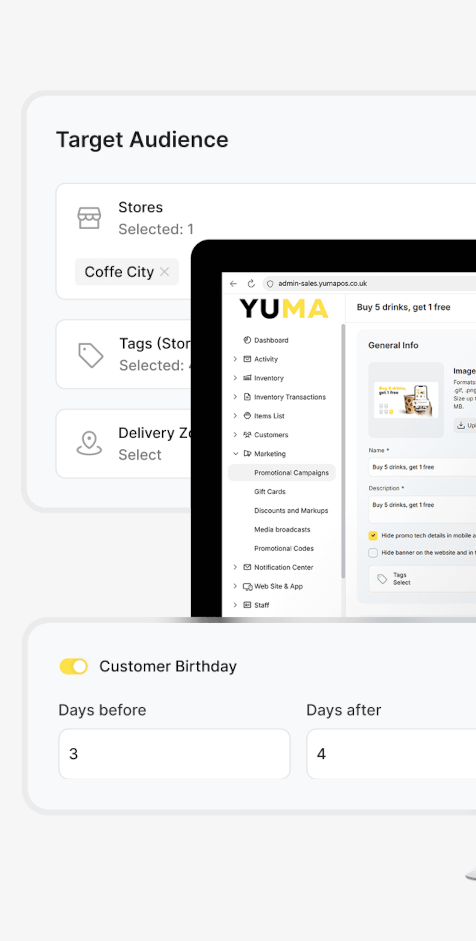Click the Inventory Transactions icon

(x=247, y=397)
